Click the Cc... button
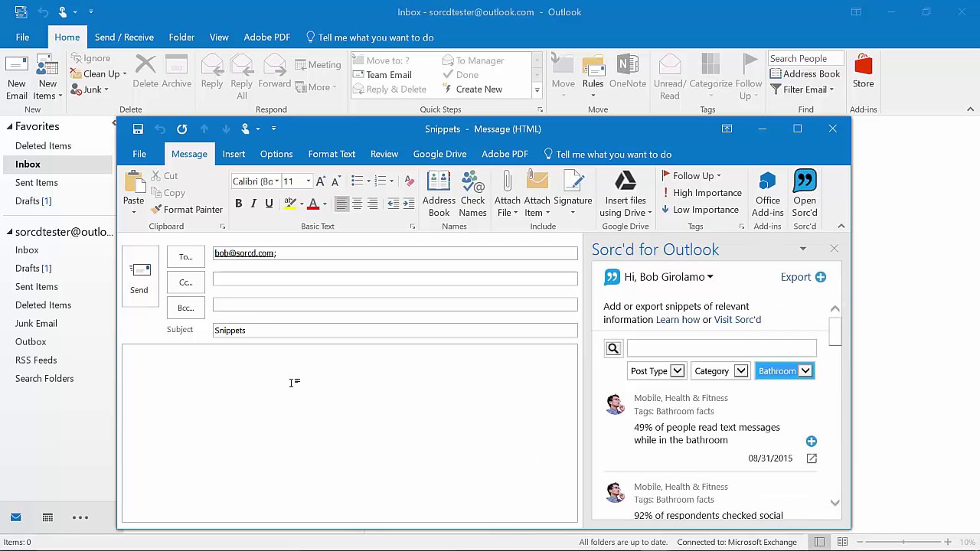Viewport: 980px width, 551px height. pyautogui.click(x=186, y=282)
